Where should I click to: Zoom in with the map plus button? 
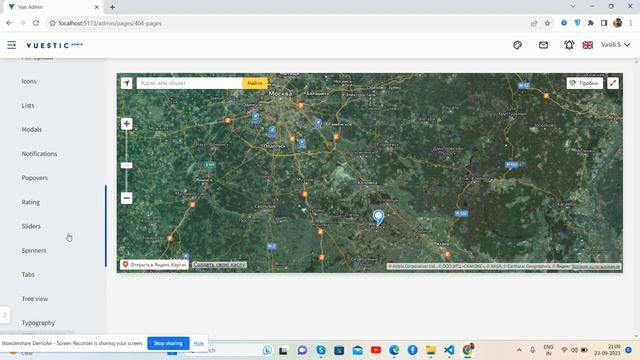[x=127, y=124]
